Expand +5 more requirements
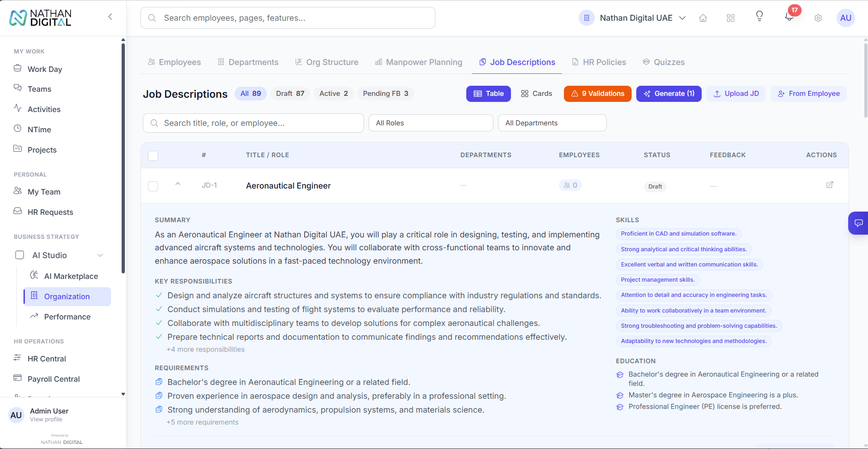Viewport: 868px width, 449px height. (203, 422)
